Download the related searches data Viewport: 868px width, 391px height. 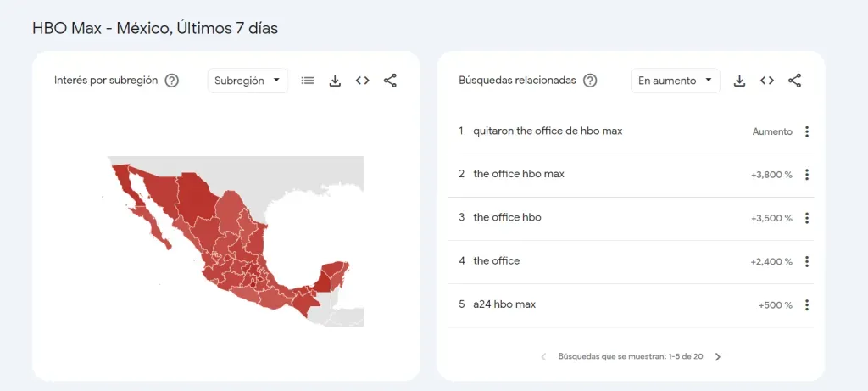pos(739,81)
